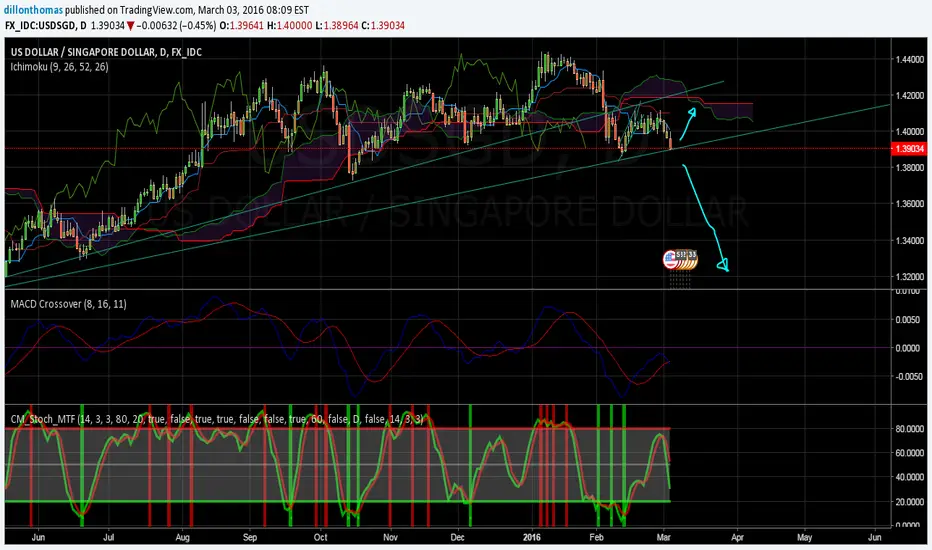Viewport: 932px width, 550px height.
Task: Click the MACD Crossover (8, 16, 11) label
Action: point(68,304)
